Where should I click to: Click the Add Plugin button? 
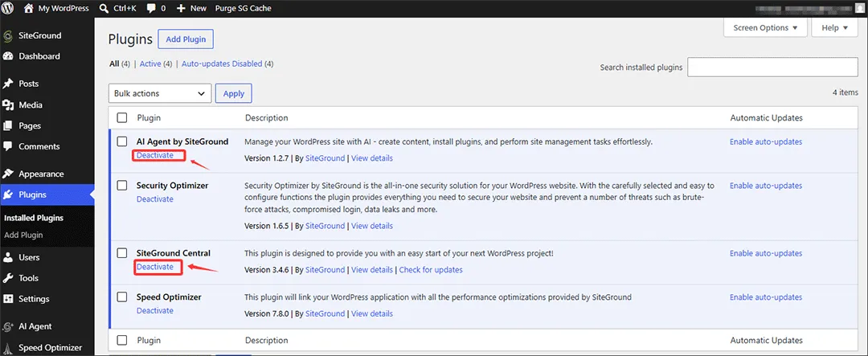(x=186, y=39)
